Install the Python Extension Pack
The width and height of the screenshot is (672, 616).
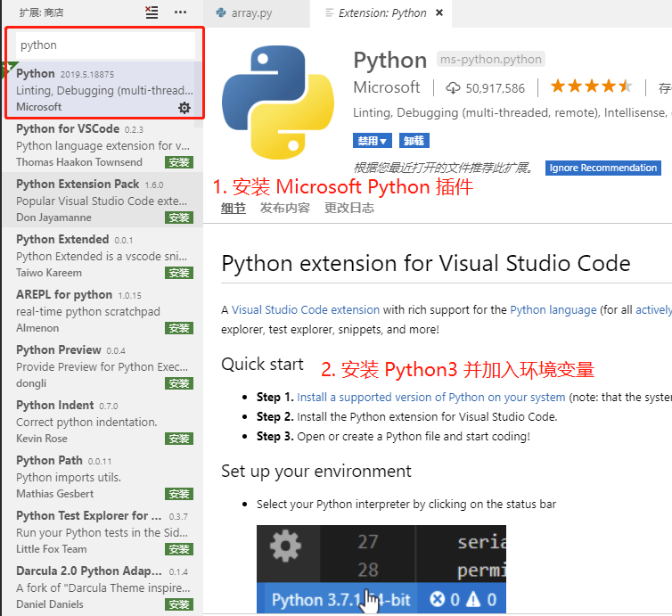(x=179, y=218)
